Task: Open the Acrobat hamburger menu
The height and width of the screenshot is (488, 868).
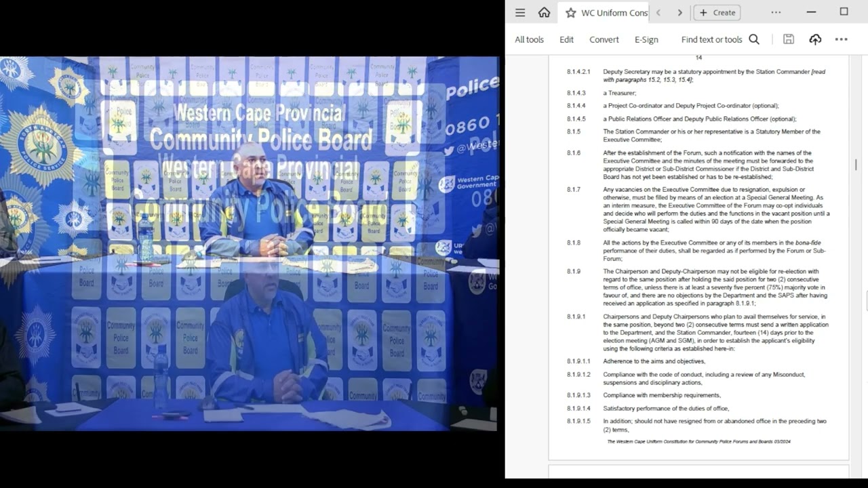Action: tap(520, 12)
